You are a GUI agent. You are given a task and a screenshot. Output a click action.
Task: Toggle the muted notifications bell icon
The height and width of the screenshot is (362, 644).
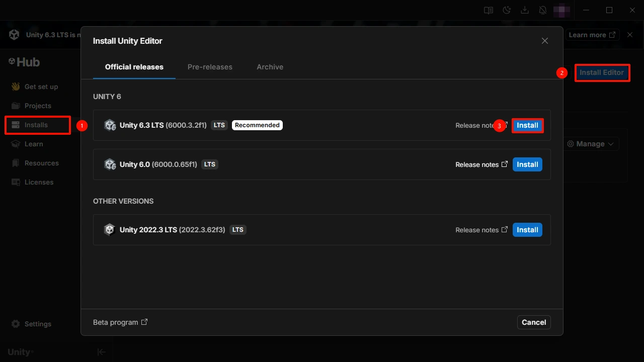click(543, 10)
